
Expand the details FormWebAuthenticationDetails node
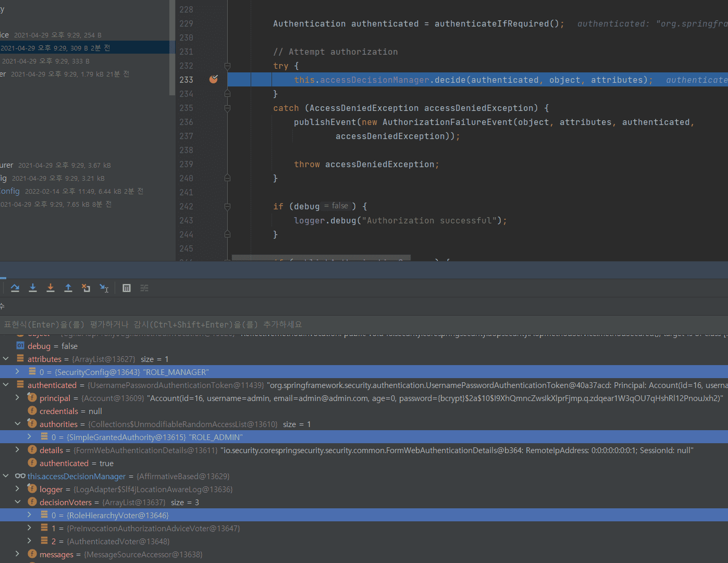pyautogui.click(x=17, y=450)
